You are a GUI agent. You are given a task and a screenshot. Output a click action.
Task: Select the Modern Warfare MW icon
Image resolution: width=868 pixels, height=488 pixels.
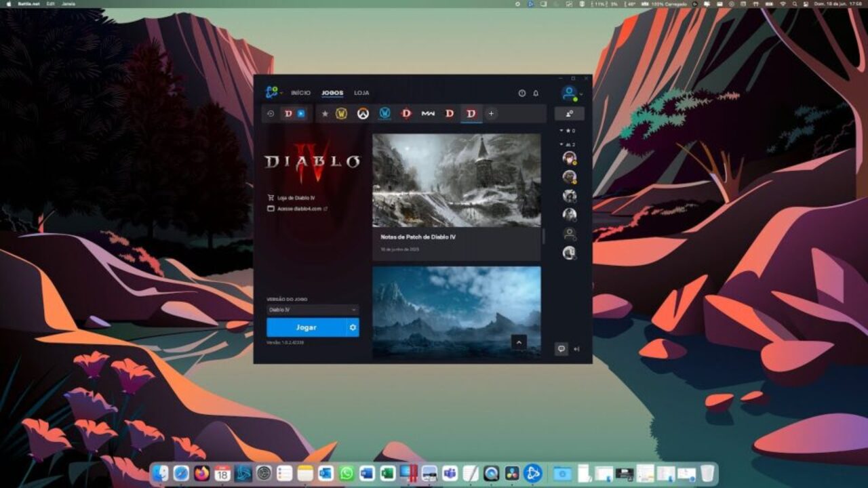point(428,113)
